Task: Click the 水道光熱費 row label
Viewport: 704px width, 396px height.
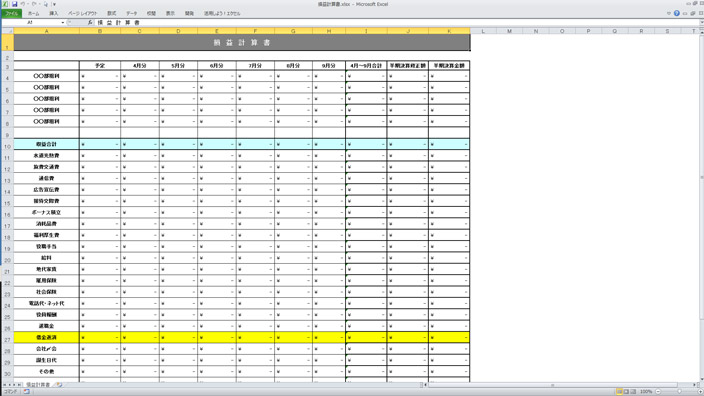Action: 46,156
